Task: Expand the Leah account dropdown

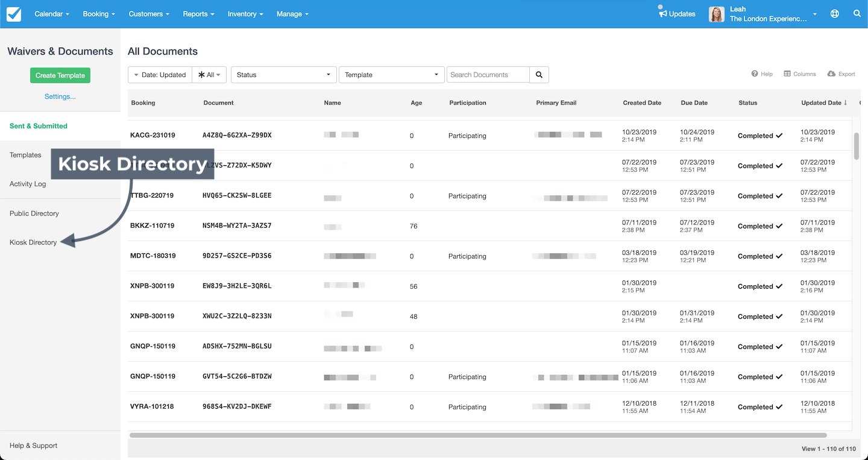Action: pos(815,14)
